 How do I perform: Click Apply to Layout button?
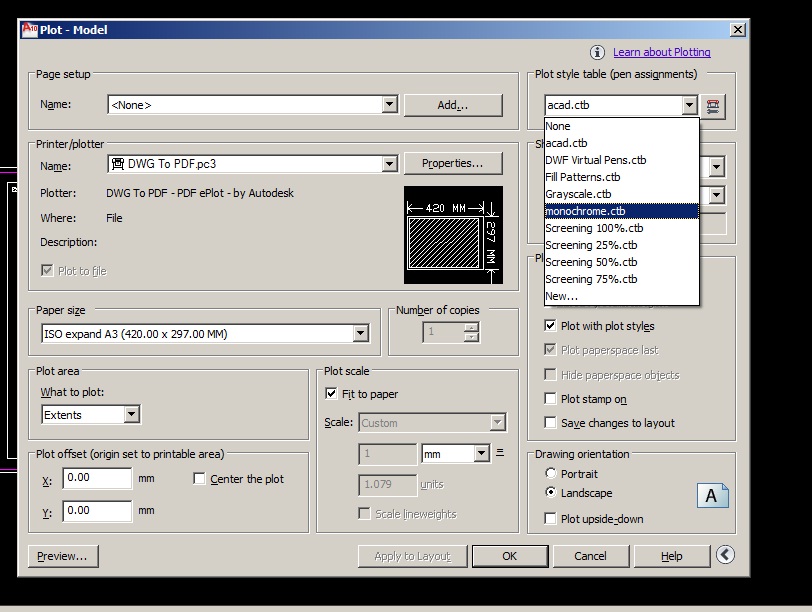coord(413,556)
